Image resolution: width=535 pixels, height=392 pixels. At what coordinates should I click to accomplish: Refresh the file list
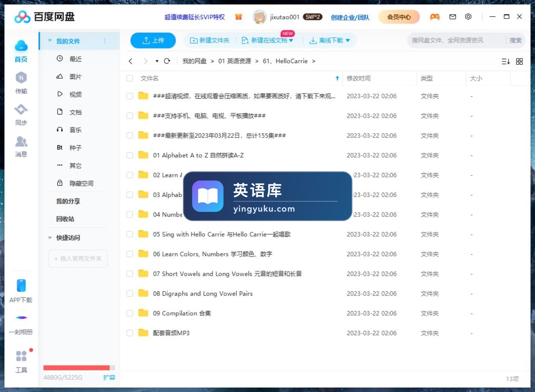[x=167, y=61]
